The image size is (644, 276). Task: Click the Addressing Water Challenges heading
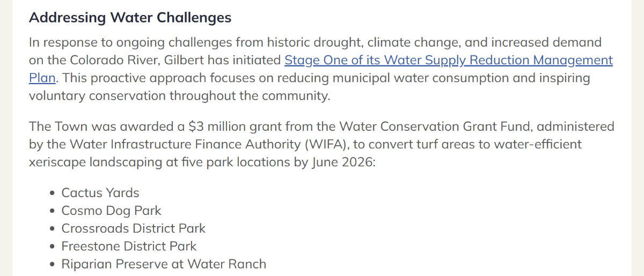pos(130,18)
